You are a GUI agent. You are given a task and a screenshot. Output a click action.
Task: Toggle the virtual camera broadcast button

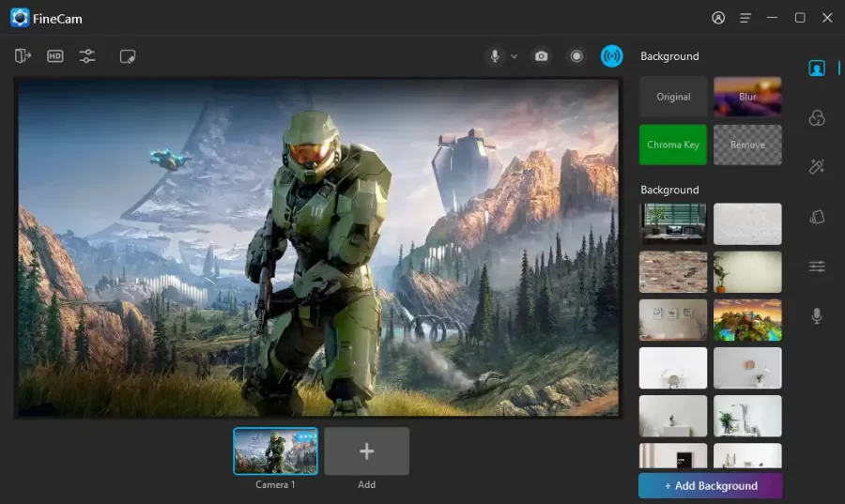tap(611, 56)
